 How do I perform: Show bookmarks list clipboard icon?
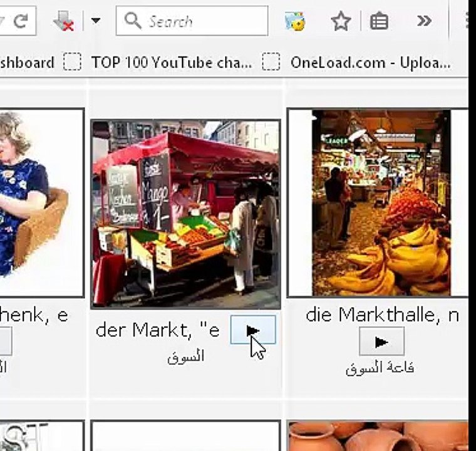click(x=379, y=21)
